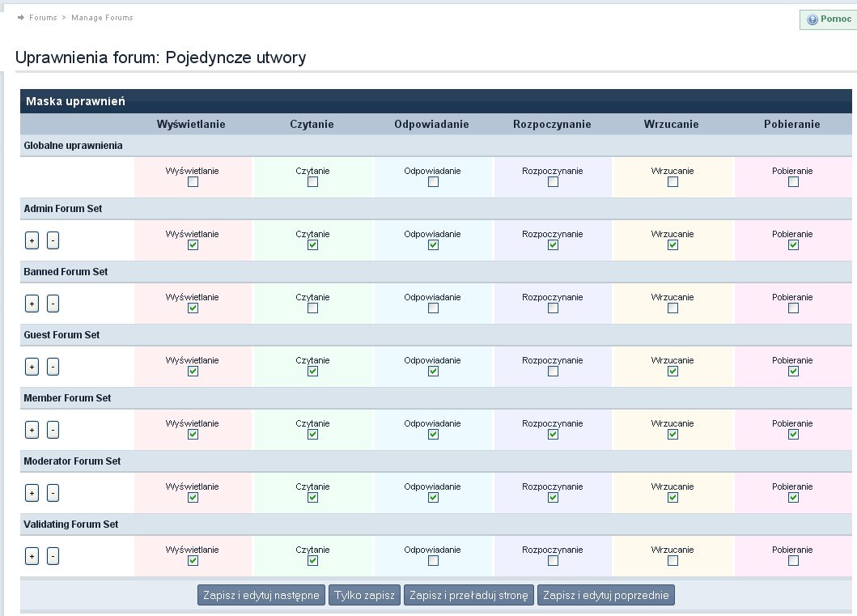The image size is (857, 616).
Task: Clear permissions via Moderator Forum Set minus
Action: [53, 493]
